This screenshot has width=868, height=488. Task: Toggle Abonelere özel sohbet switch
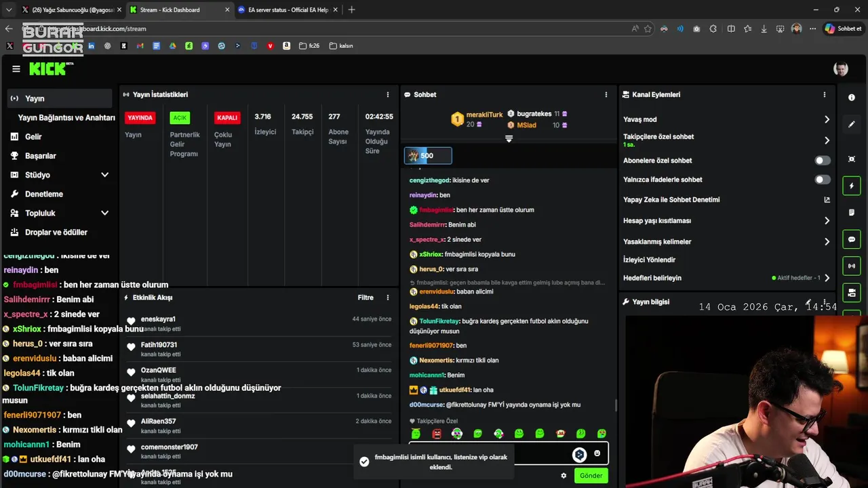822,161
